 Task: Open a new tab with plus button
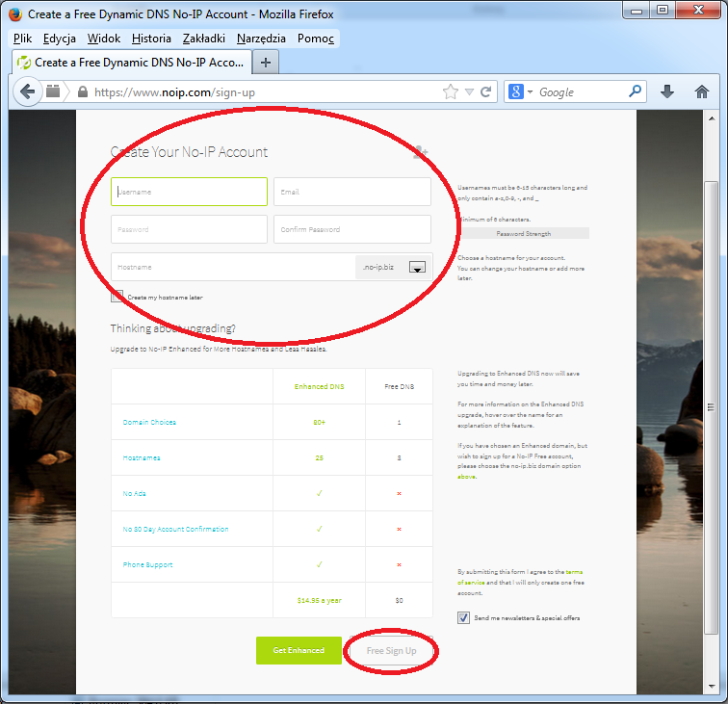pos(266,63)
